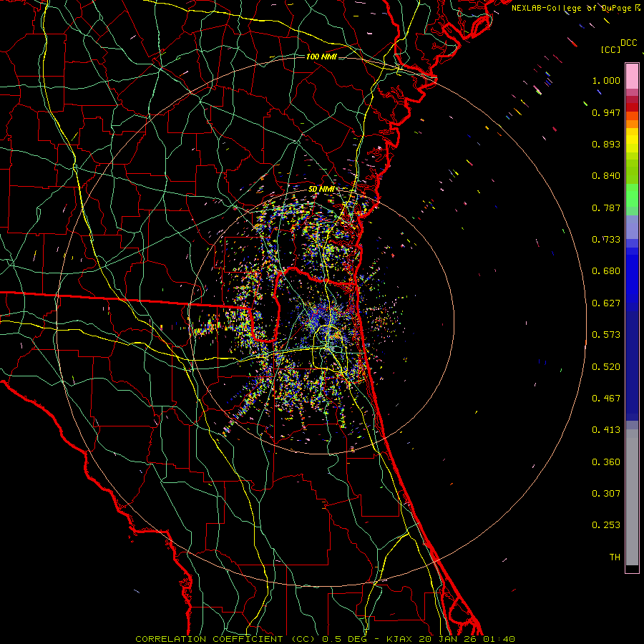The width and height of the screenshot is (644, 644).
Task: Click the 0.893 color scale value
Action: tap(606, 144)
